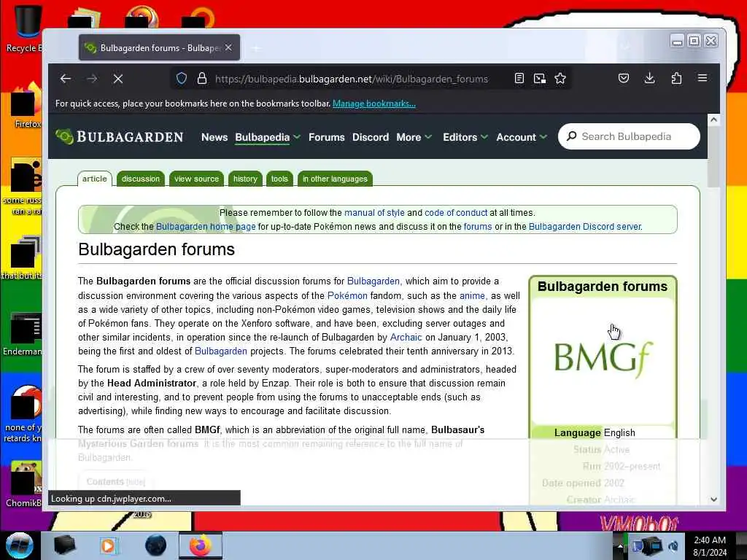Select the article tab

[94, 179]
